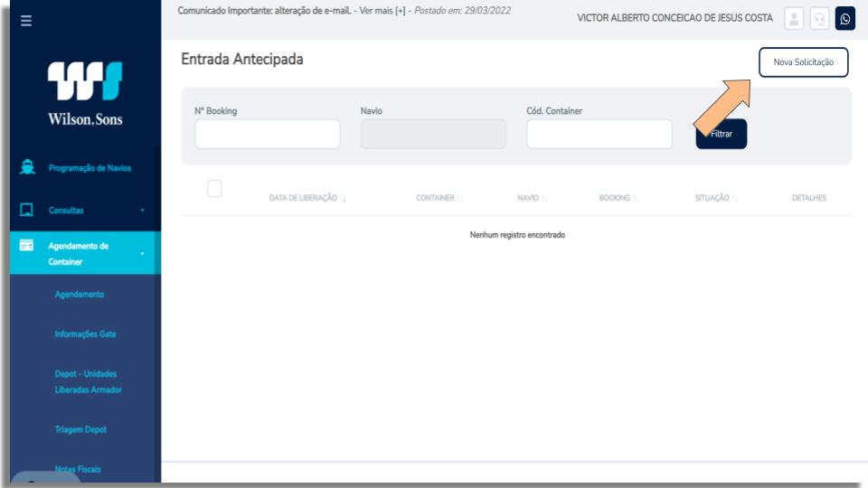Open Programação de Navios menu item
The image size is (868, 488).
point(90,168)
